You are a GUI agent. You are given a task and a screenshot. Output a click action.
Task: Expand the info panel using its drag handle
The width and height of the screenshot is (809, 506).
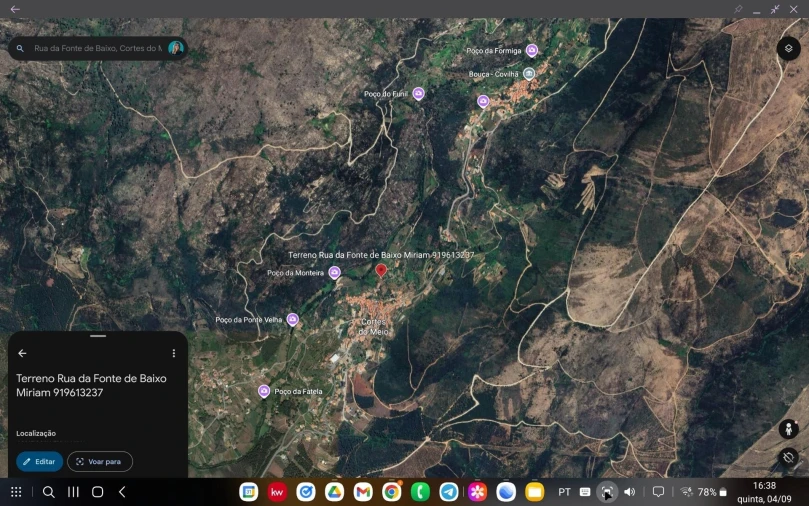(98, 336)
